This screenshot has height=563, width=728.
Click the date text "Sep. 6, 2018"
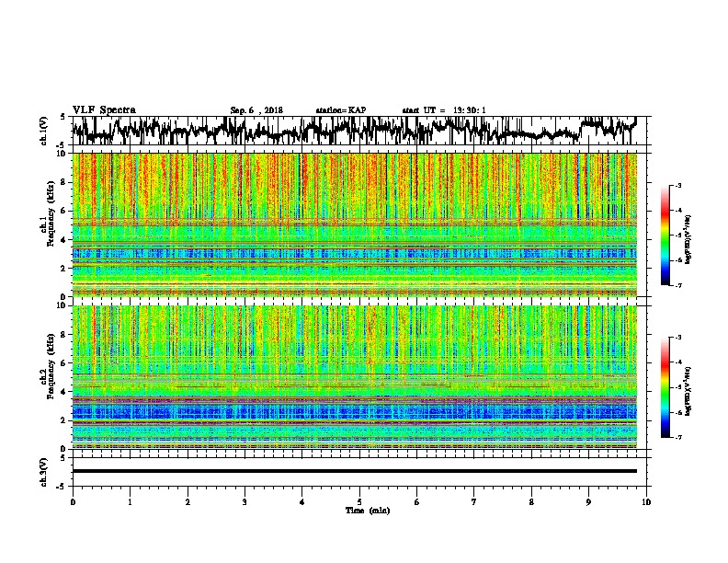tap(256, 110)
